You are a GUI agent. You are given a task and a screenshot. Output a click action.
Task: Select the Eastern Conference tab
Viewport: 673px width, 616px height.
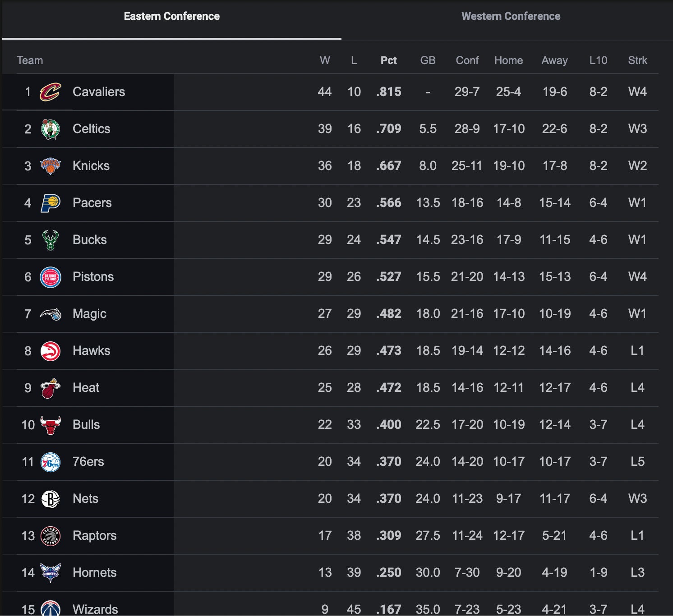(x=171, y=16)
